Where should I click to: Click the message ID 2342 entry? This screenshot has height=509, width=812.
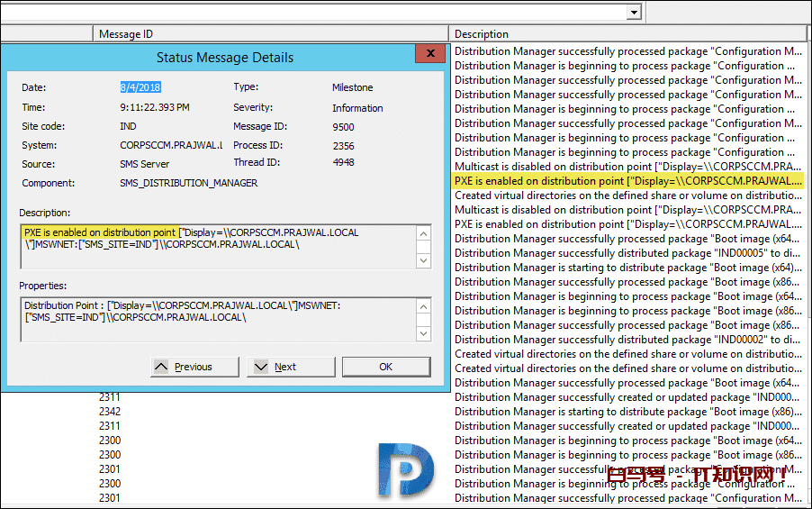click(x=110, y=412)
